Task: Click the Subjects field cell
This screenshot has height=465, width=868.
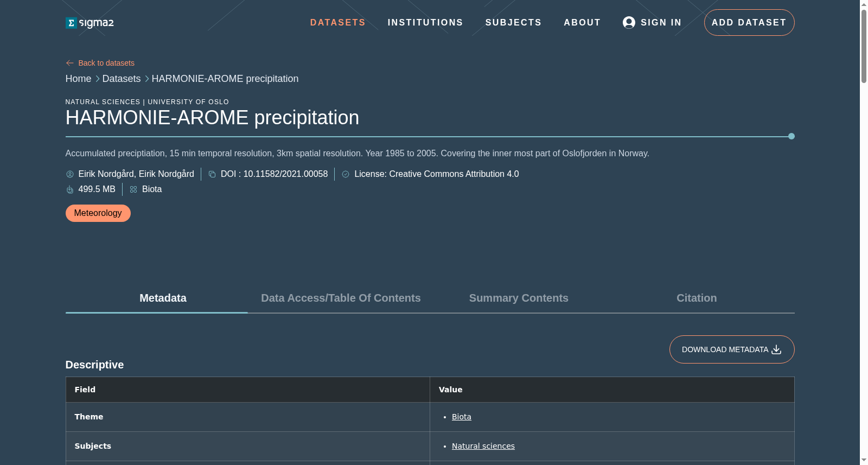Action: pyautogui.click(x=248, y=446)
